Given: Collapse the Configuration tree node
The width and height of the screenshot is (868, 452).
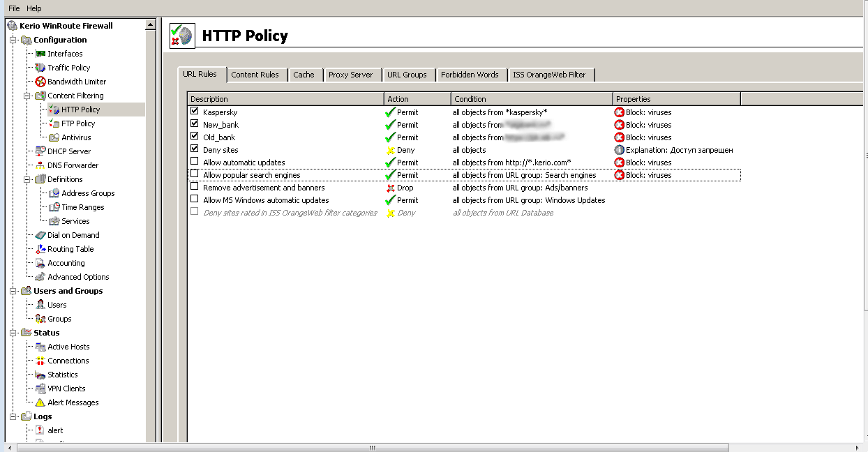Looking at the screenshot, I should point(13,40).
